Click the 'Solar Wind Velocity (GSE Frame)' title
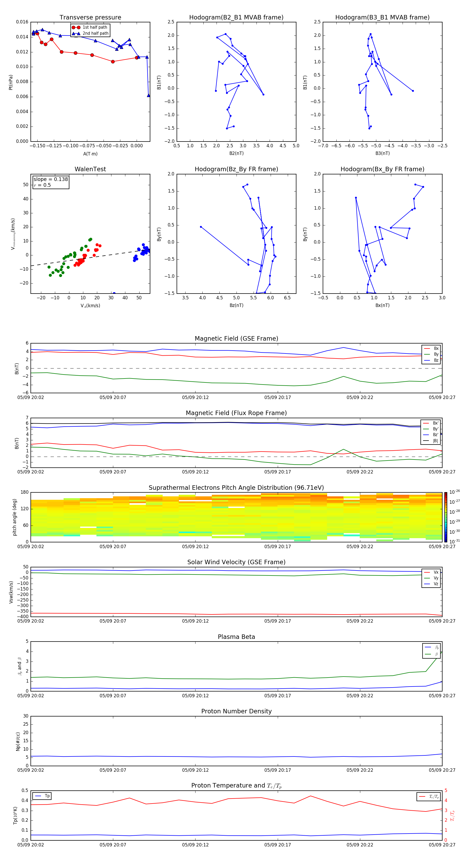 tap(236, 562)
